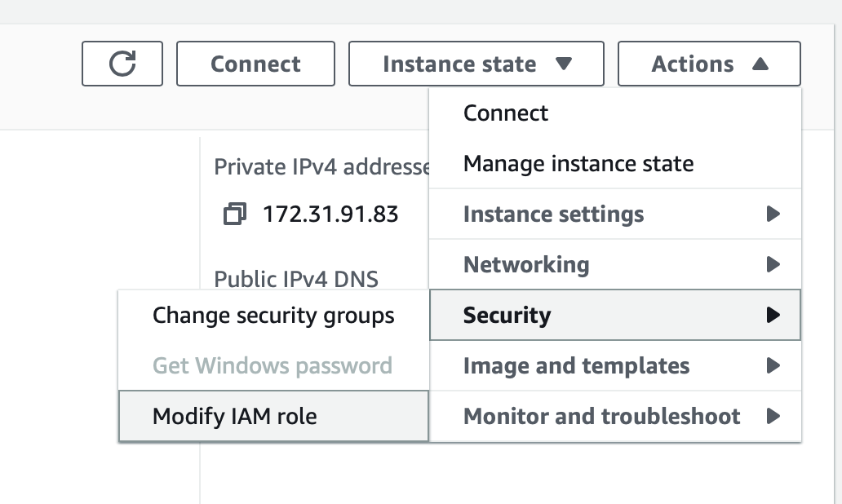This screenshot has height=504, width=842.
Task: Choose Change security groups option
Action: [274, 315]
